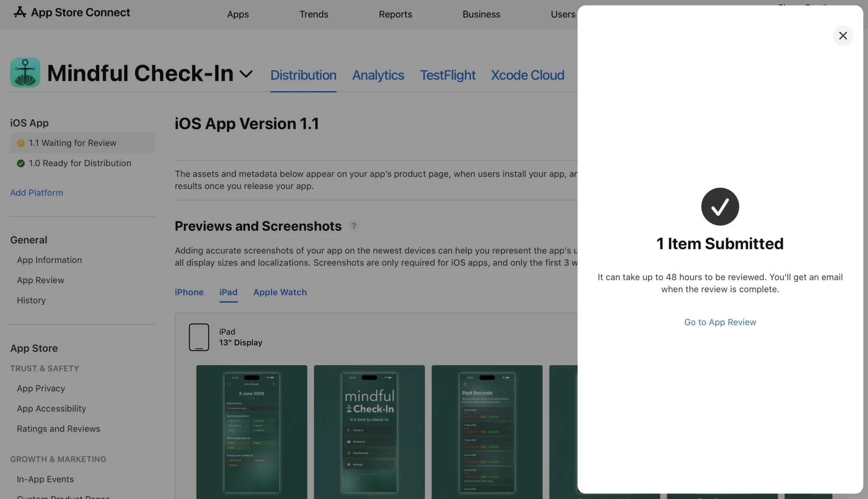Image resolution: width=868 pixels, height=499 pixels.
Task: Select the iPad screenshots tab
Action: 228,292
